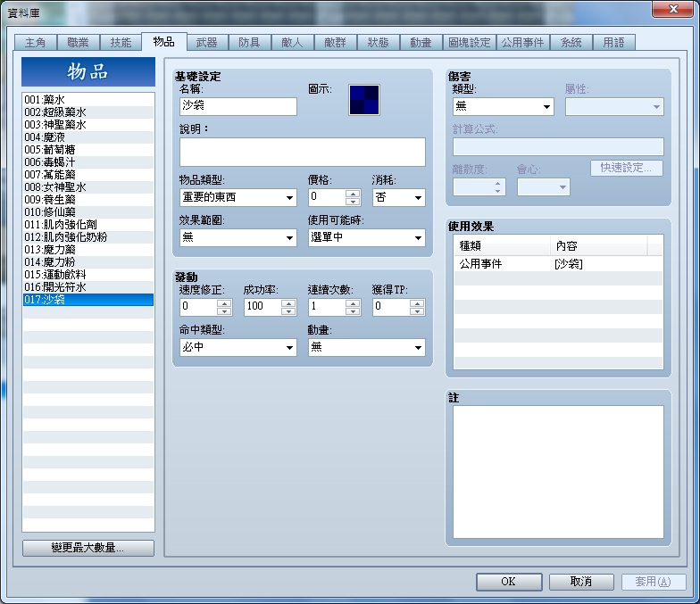Open the 消耗 dropdown

pyautogui.click(x=398, y=198)
